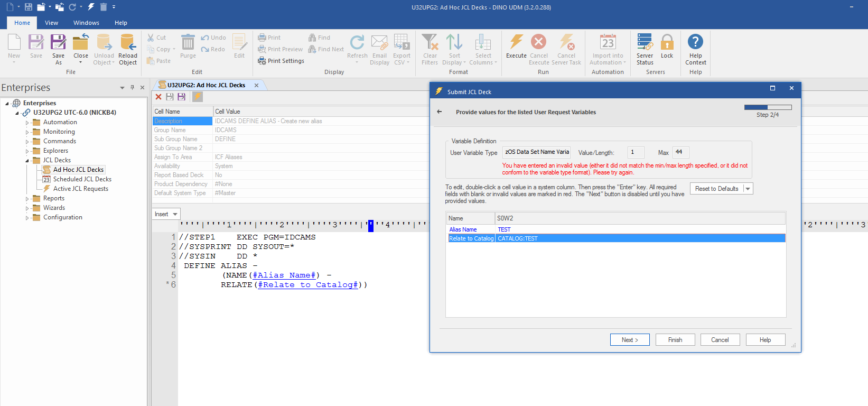Screen dimensions: 868x406
Task: Click the Refresh icon in the Display group
Action: [x=357, y=43]
